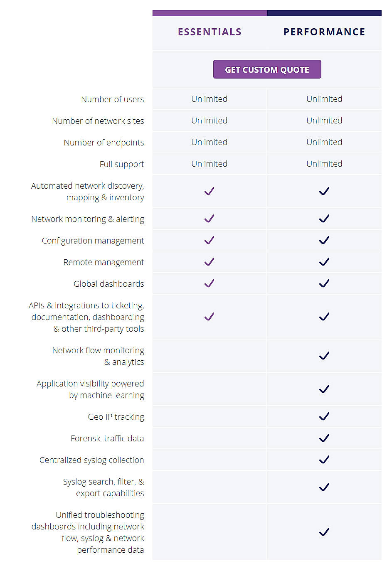This screenshot has height=566, width=392.
Task: Click the Essentials checkmark for Configuration management
Action: pyautogui.click(x=209, y=240)
